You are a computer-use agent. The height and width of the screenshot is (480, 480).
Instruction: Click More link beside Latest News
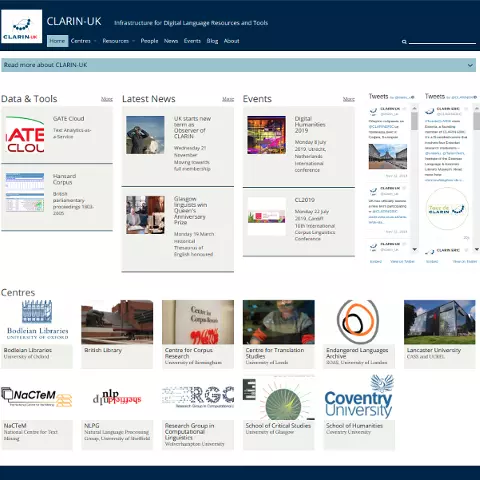(x=228, y=99)
